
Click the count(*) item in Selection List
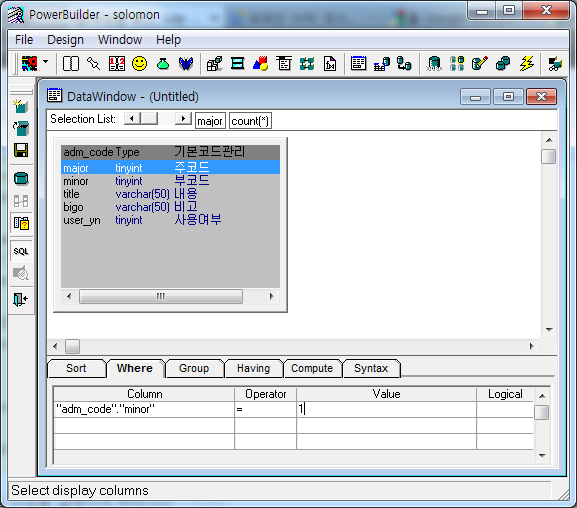click(x=250, y=121)
